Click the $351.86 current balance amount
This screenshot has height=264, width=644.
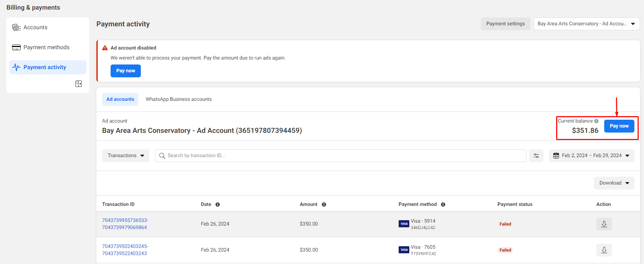point(585,131)
